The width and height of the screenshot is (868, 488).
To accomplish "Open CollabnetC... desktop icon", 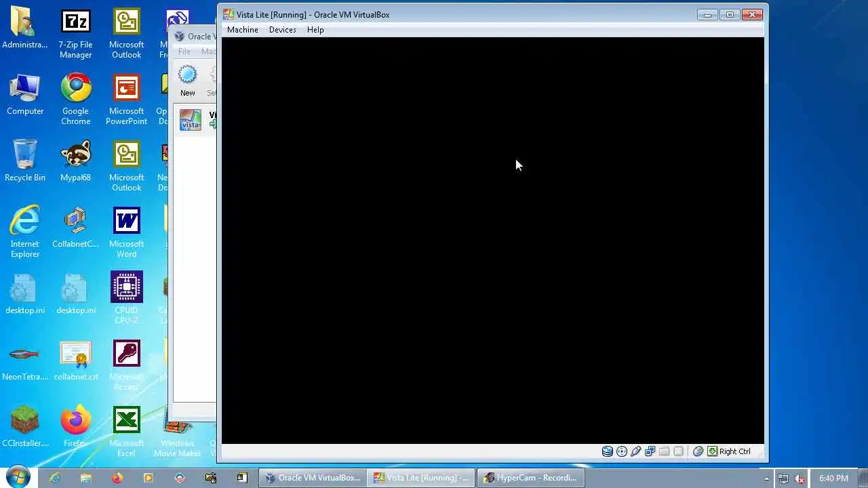I will click(x=75, y=228).
